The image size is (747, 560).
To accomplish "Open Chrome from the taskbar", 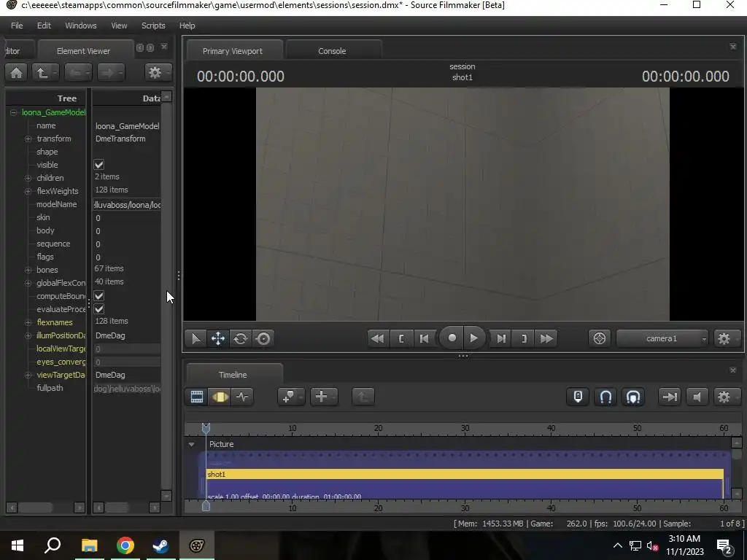I will point(125,545).
